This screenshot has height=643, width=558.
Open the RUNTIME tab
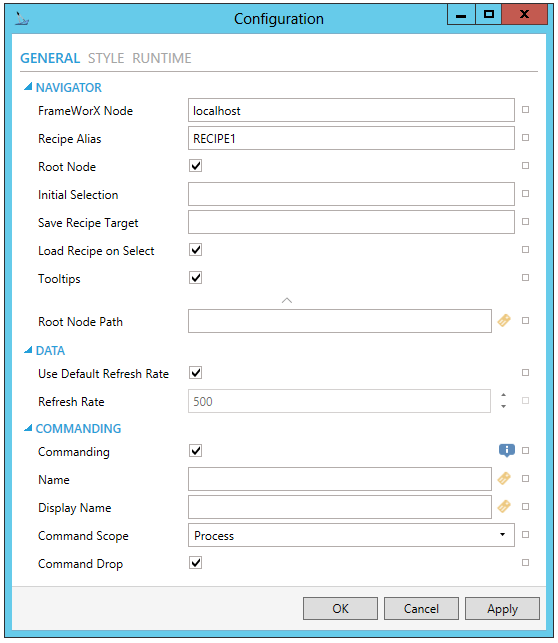(162, 58)
